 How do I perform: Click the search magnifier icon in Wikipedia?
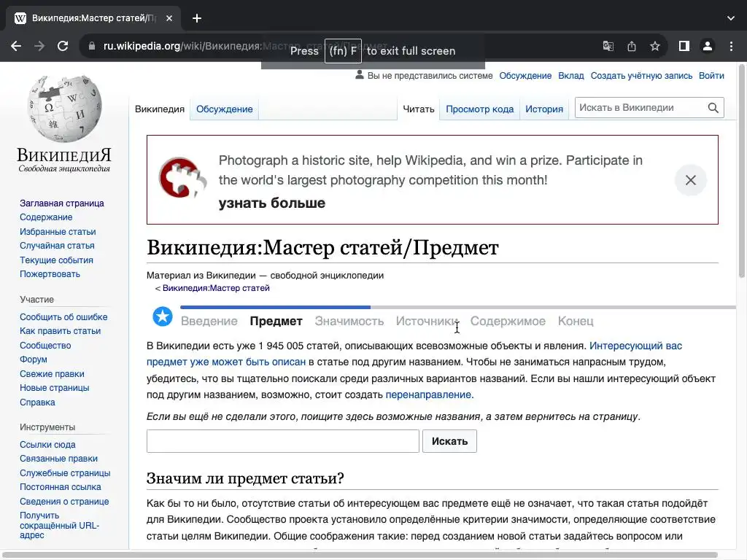(x=713, y=108)
